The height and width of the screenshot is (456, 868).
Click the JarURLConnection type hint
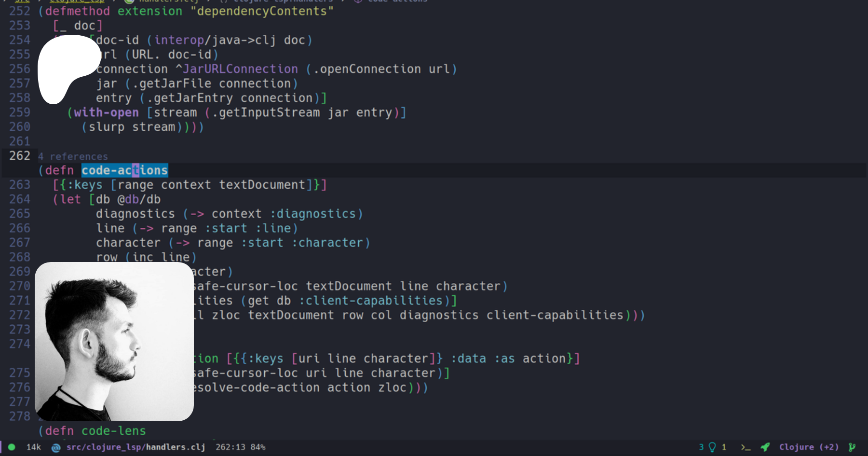coord(240,69)
